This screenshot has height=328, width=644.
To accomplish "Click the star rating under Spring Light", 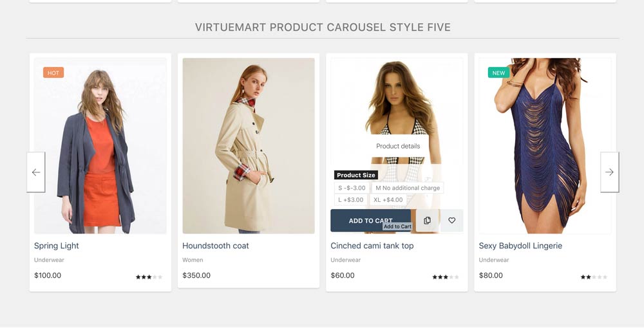I will pyautogui.click(x=149, y=277).
